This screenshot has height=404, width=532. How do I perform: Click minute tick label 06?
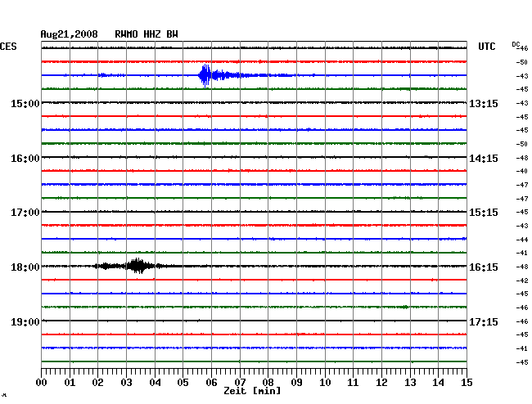[211, 382]
